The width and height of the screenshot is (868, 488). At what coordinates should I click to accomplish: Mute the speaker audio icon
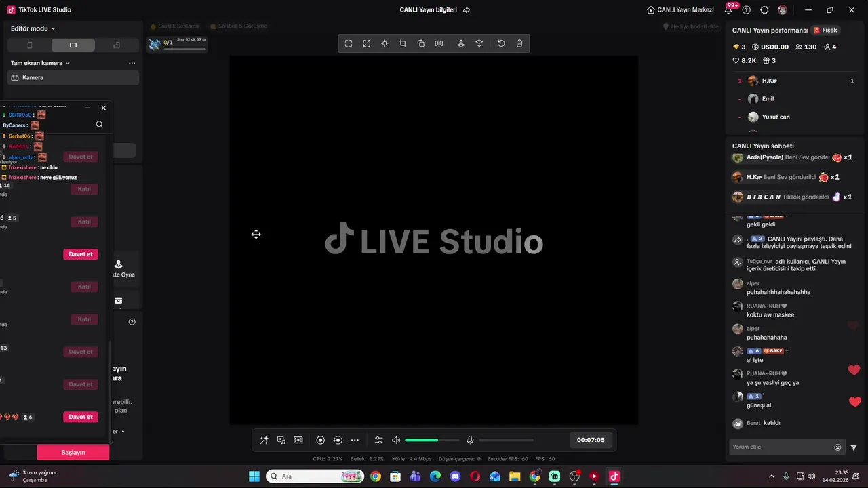tap(396, 440)
